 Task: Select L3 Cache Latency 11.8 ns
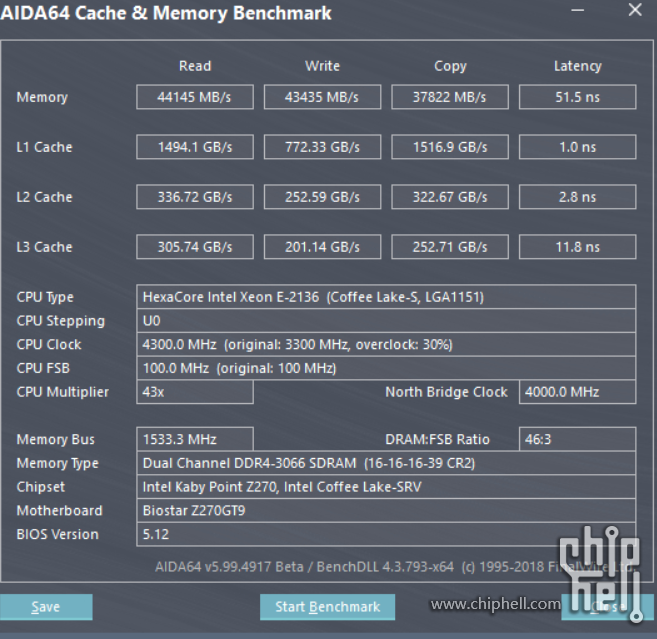tap(577, 247)
